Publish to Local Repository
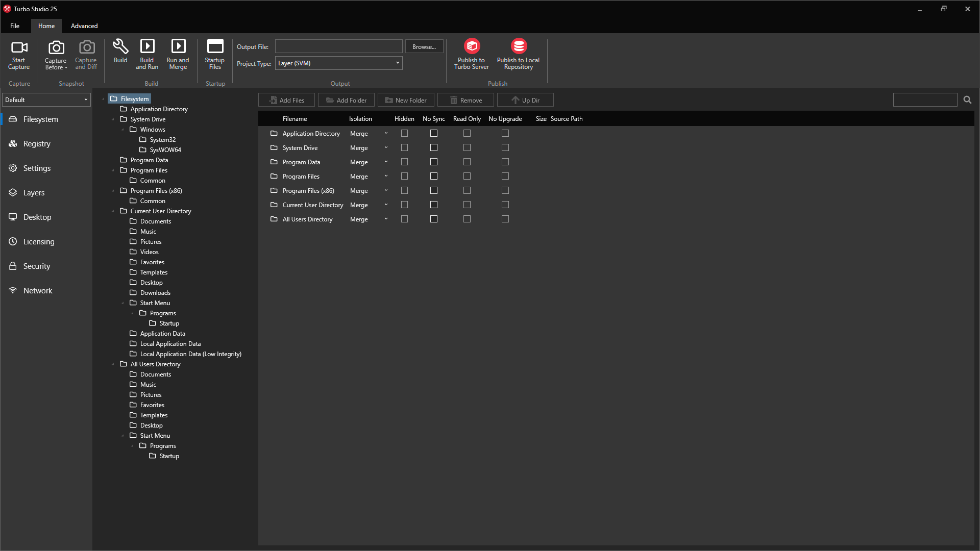 pos(518,55)
